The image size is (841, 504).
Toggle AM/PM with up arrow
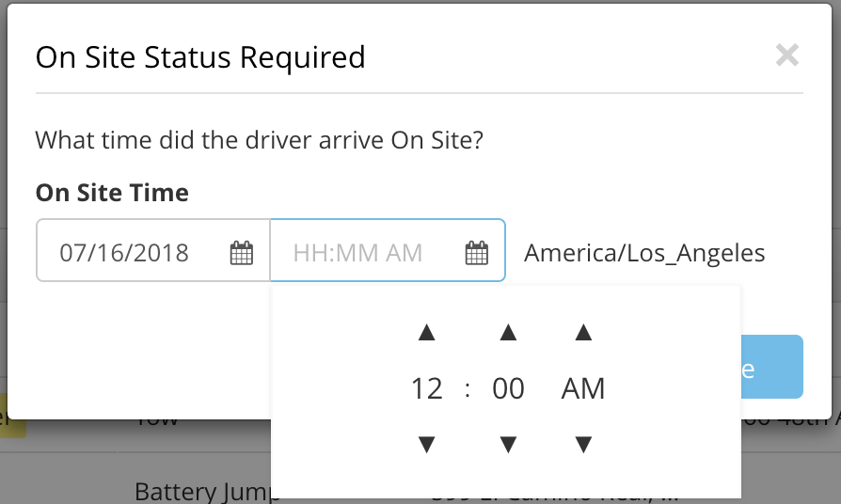coord(583,333)
